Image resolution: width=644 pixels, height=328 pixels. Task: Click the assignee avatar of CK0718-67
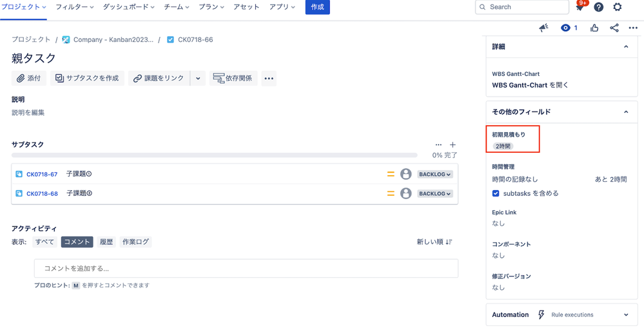405,174
